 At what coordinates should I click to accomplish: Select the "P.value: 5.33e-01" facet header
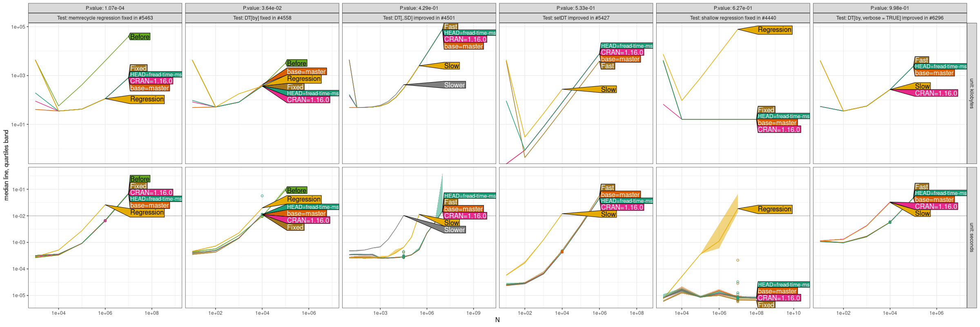(x=576, y=8)
